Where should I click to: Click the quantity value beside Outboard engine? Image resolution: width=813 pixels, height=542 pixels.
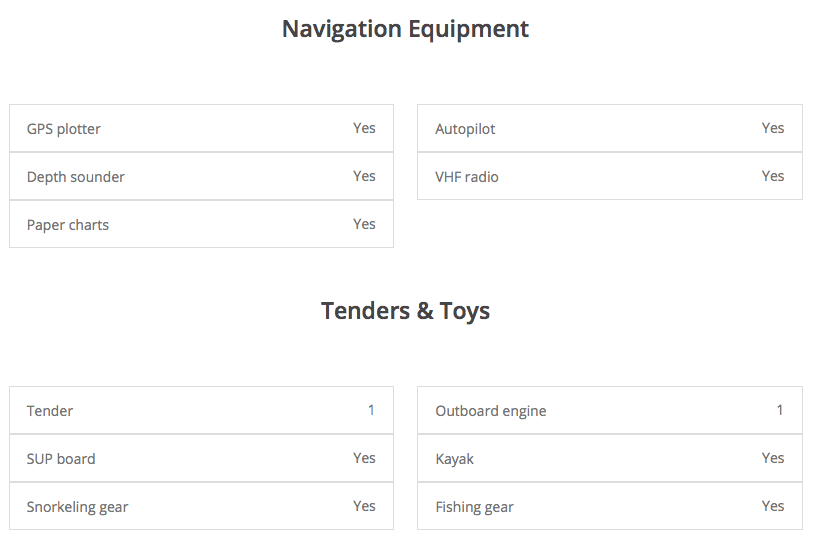[780, 410]
